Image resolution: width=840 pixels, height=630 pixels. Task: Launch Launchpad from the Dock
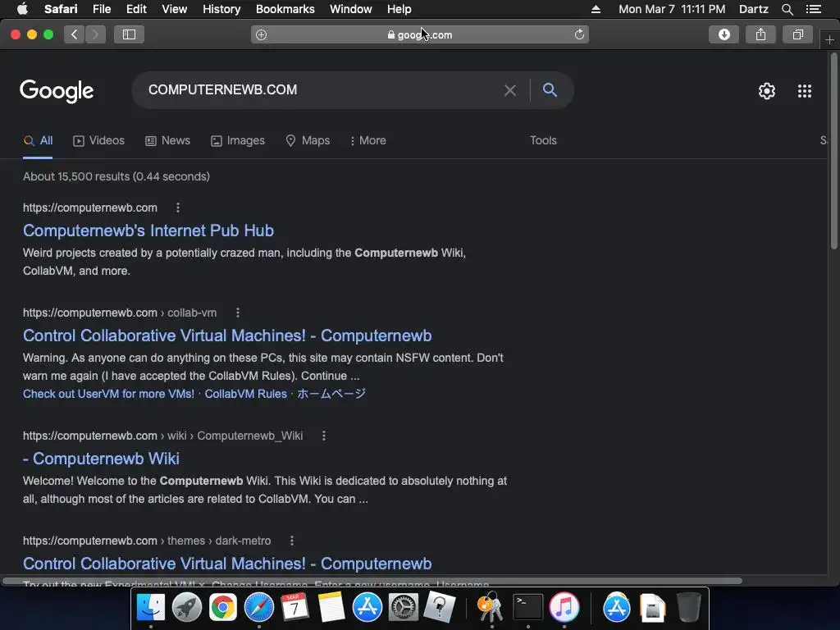[186, 607]
